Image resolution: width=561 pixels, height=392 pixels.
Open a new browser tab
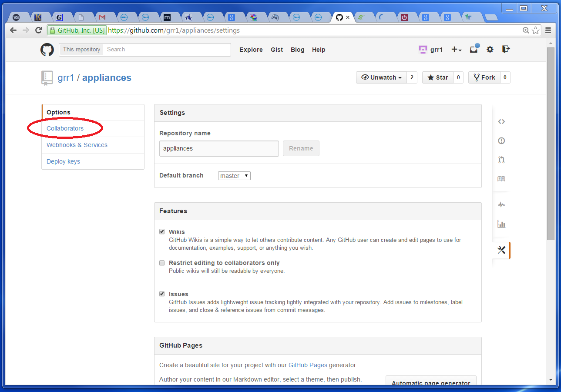click(491, 18)
